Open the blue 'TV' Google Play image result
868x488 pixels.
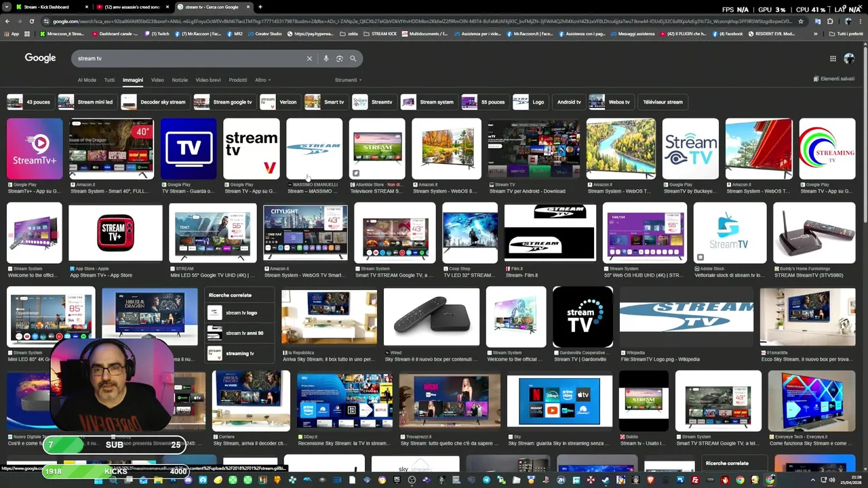pos(189,149)
